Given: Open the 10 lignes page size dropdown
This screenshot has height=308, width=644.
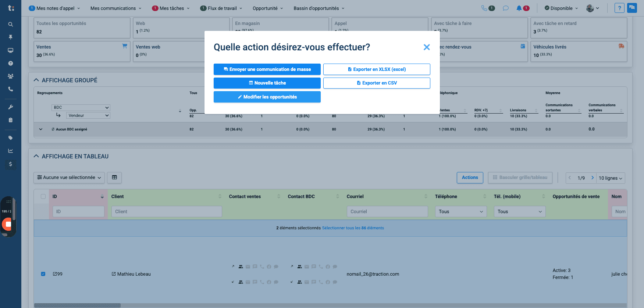Looking at the screenshot, I should click(x=610, y=178).
